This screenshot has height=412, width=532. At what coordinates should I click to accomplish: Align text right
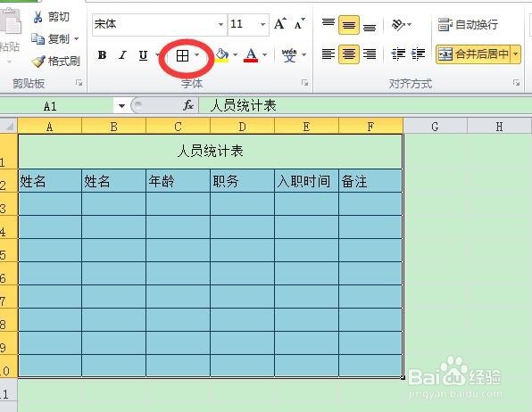click(370, 54)
